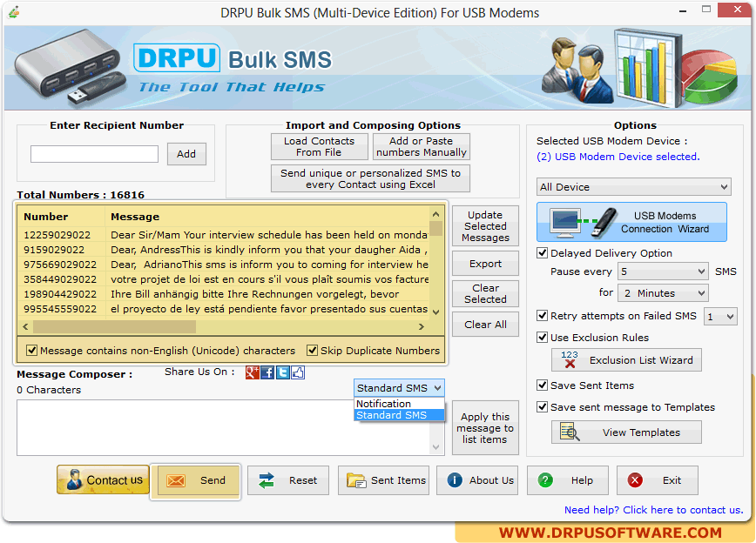The width and height of the screenshot is (756, 543).
Task: Select the row with number 995545559022
Action: tap(224, 309)
